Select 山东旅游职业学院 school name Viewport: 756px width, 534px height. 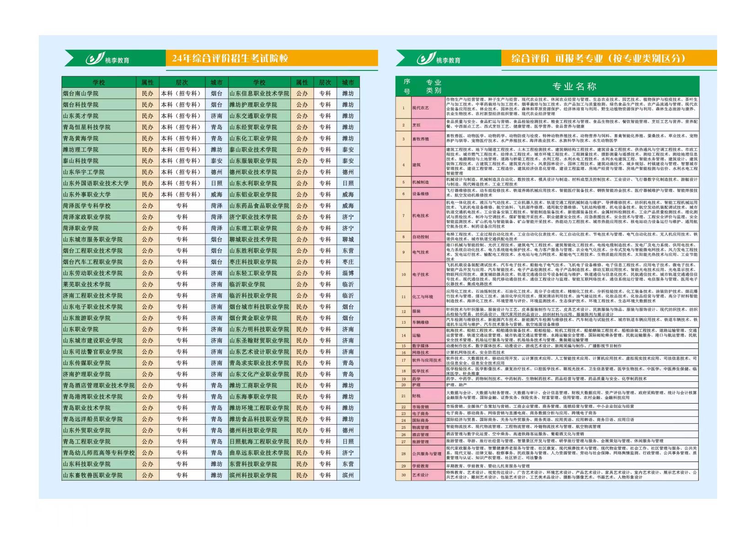pyautogui.click(x=87, y=318)
